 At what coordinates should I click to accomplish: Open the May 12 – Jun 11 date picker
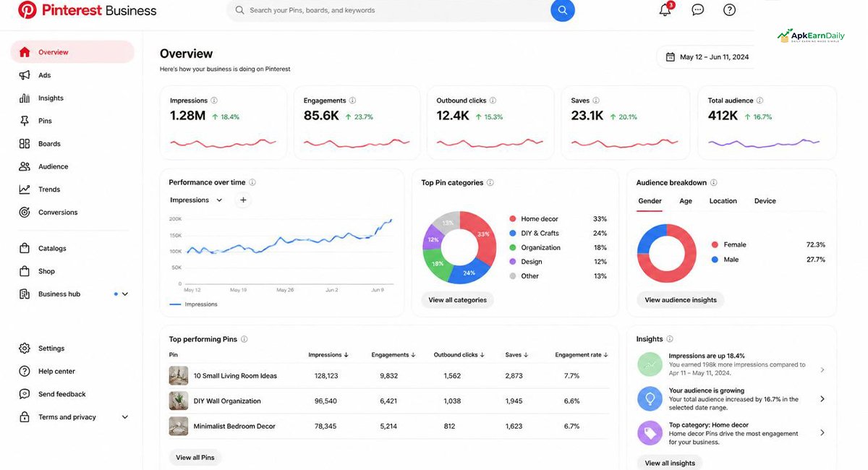707,57
